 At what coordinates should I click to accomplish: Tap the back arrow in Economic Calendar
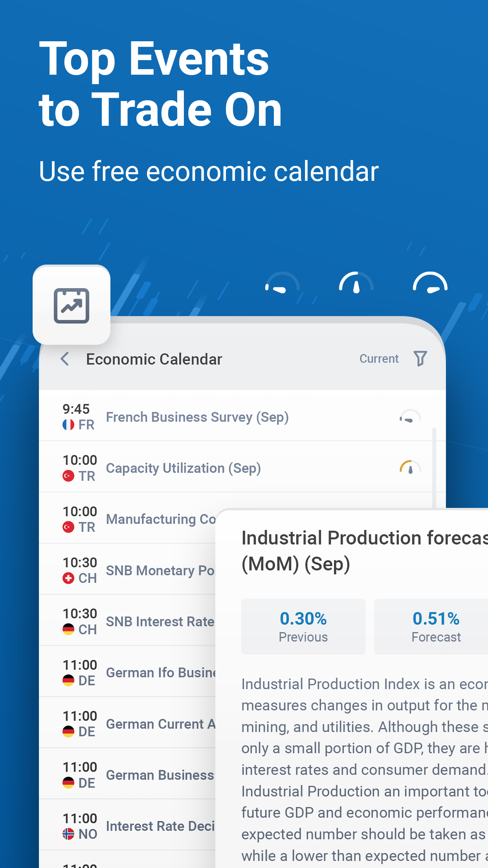65,359
